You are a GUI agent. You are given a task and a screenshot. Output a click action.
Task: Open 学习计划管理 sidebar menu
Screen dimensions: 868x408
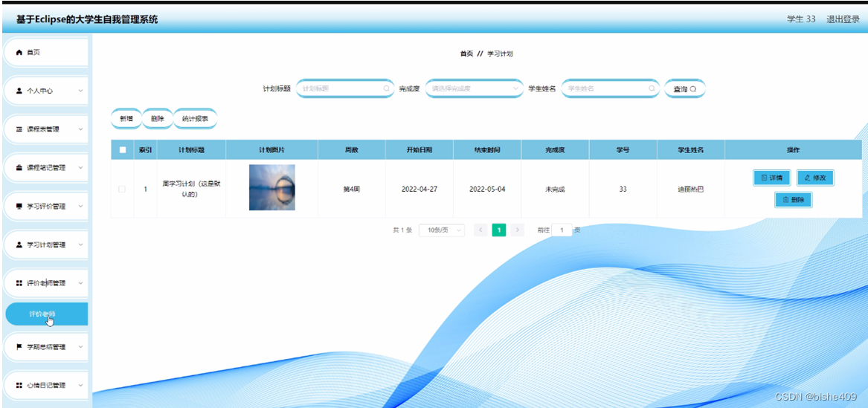[x=45, y=245]
